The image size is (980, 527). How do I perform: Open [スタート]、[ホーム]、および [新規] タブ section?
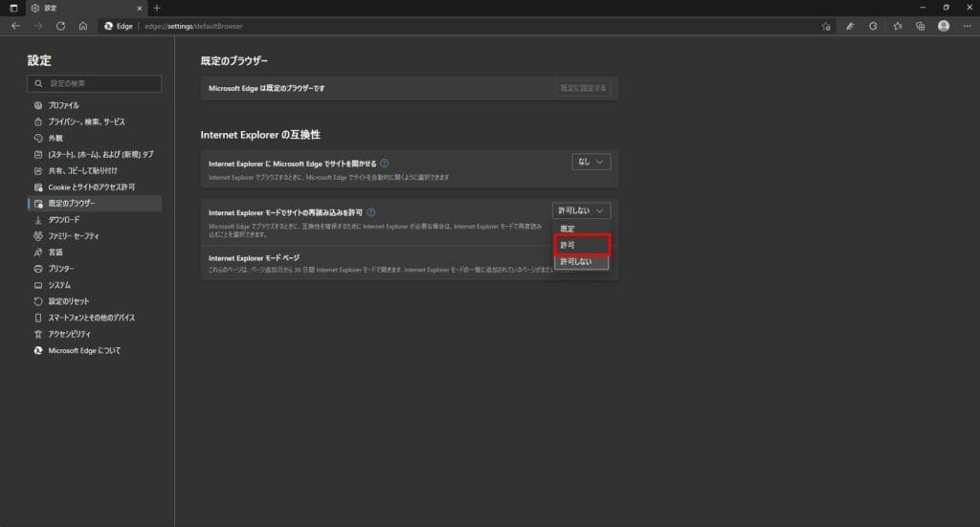coord(95,154)
